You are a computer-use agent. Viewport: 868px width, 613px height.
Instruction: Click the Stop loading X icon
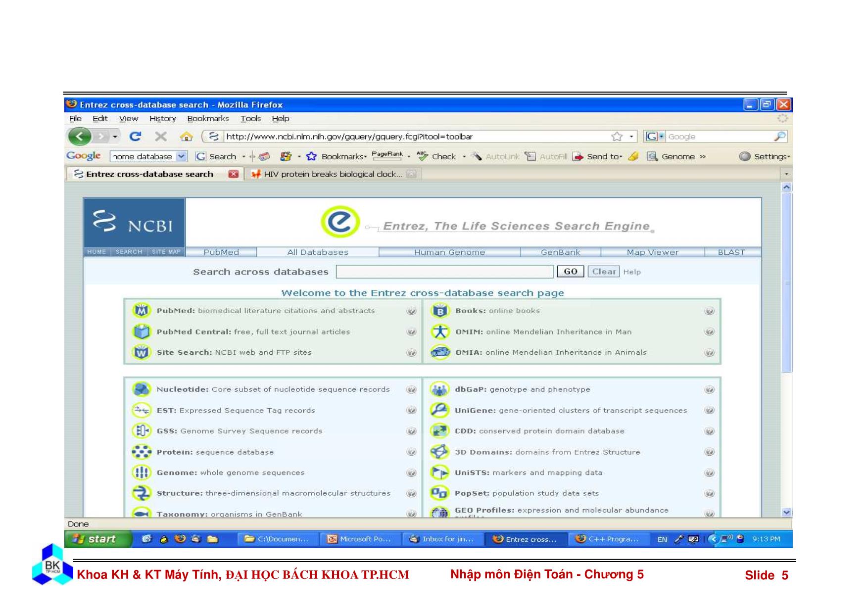[160, 136]
